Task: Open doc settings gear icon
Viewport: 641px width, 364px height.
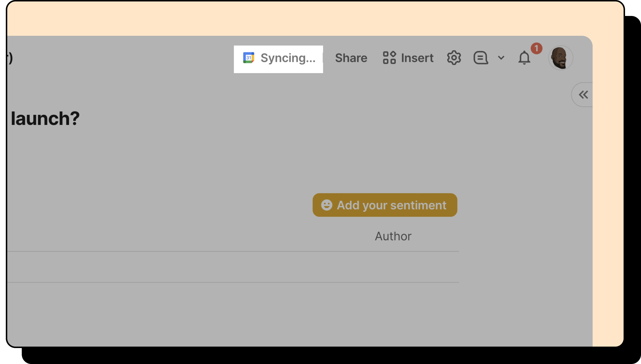Action: [x=454, y=58]
